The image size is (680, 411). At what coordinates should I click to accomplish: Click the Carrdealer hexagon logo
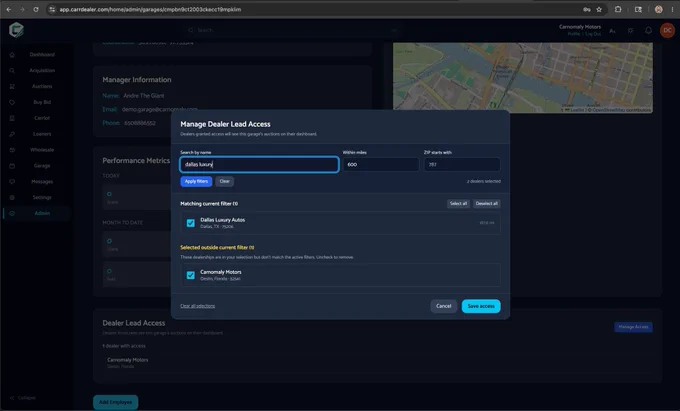pyautogui.click(x=16, y=30)
